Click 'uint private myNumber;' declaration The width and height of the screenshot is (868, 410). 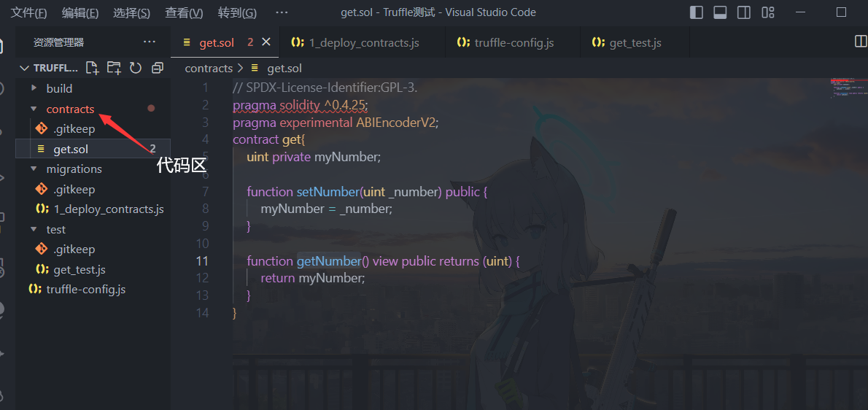pos(314,157)
